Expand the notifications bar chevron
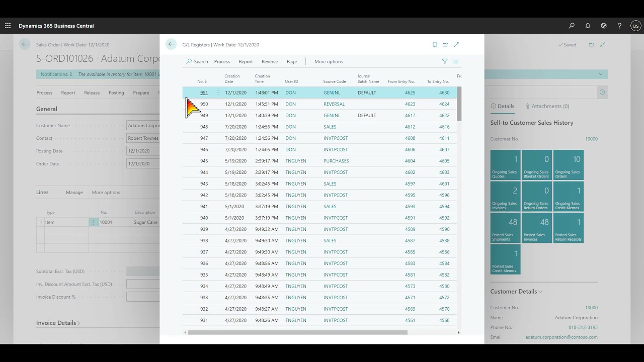Image resolution: width=644 pixels, height=362 pixels. pyautogui.click(x=601, y=74)
